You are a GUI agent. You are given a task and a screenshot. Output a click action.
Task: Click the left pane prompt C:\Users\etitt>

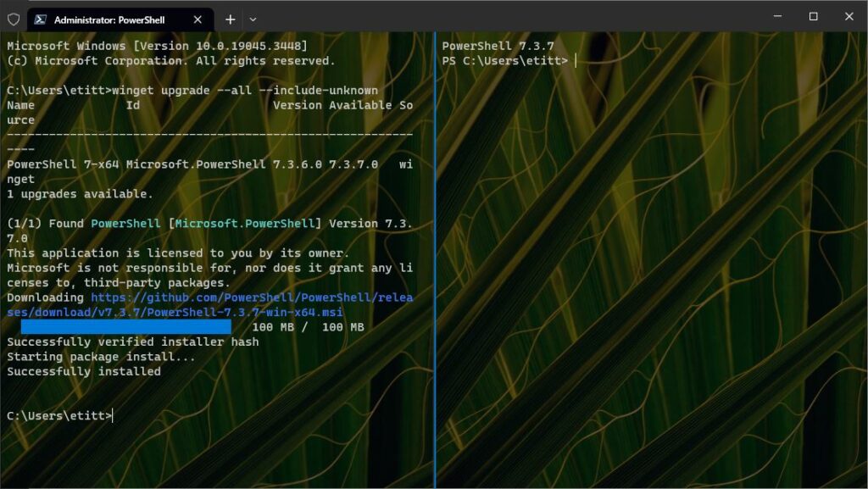[59, 415]
